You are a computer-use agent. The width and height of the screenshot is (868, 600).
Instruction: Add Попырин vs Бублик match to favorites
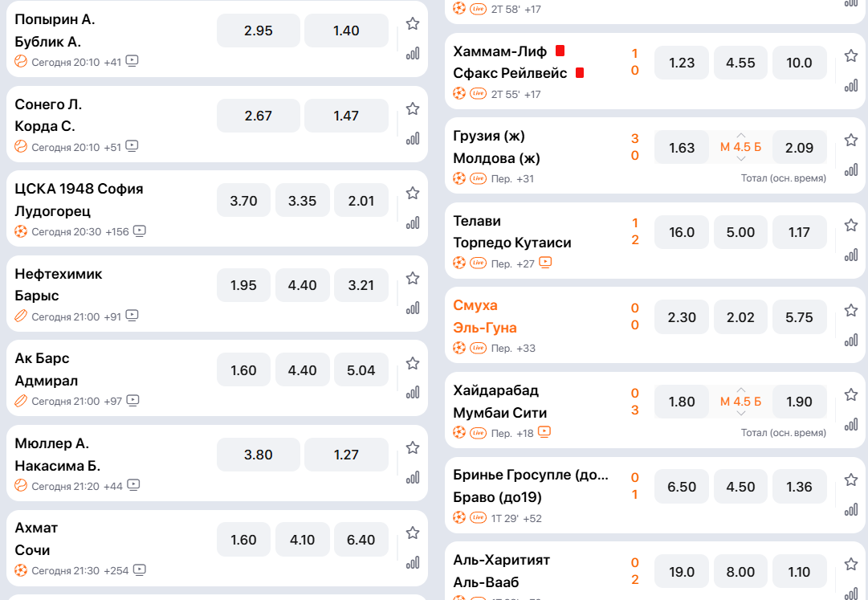[413, 24]
